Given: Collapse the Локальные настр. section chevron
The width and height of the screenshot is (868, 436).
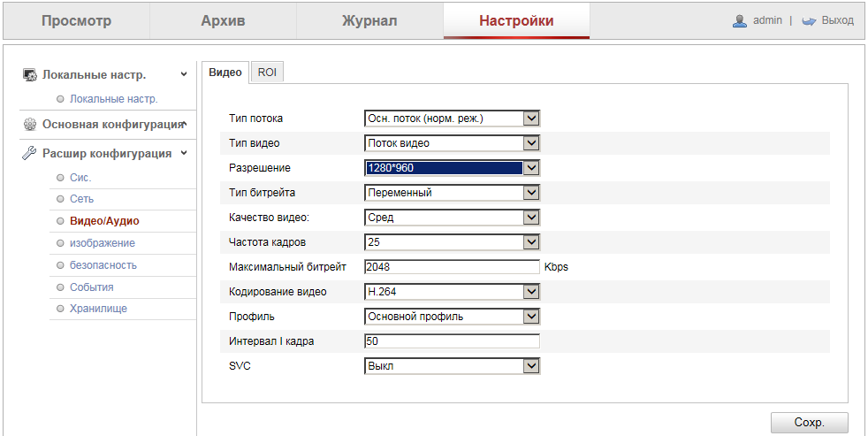Looking at the screenshot, I should point(184,74).
